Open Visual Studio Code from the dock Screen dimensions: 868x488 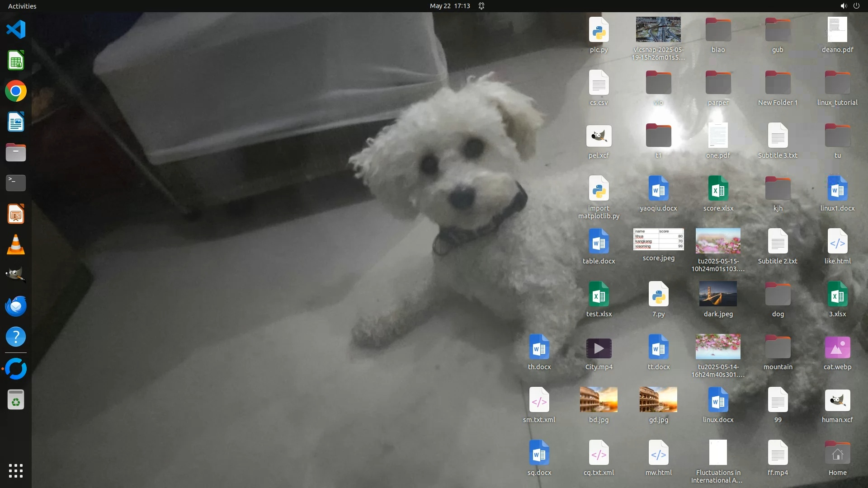click(16, 30)
